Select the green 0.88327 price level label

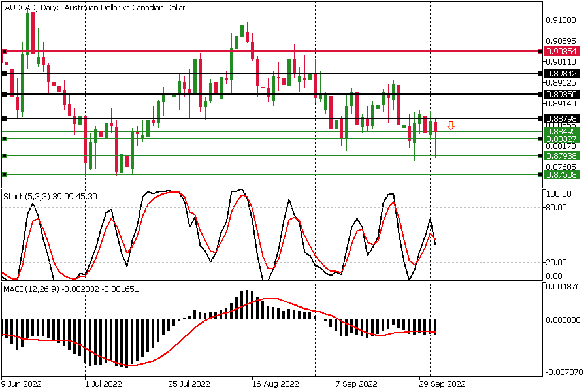tap(561, 139)
